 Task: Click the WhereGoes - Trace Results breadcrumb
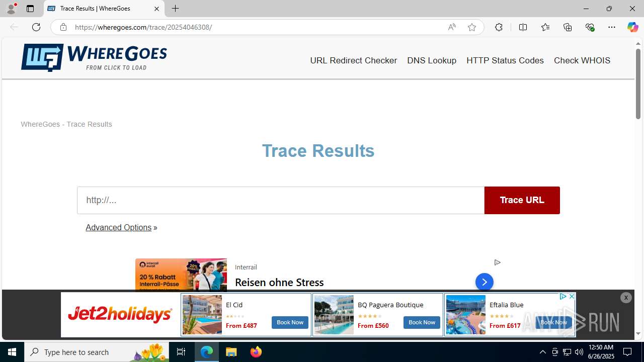click(66, 124)
